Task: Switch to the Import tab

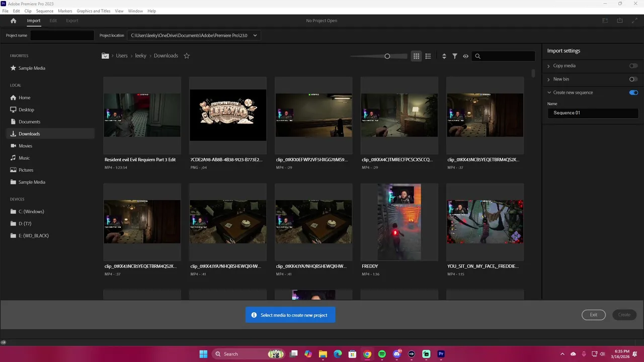Action: click(x=34, y=21)
